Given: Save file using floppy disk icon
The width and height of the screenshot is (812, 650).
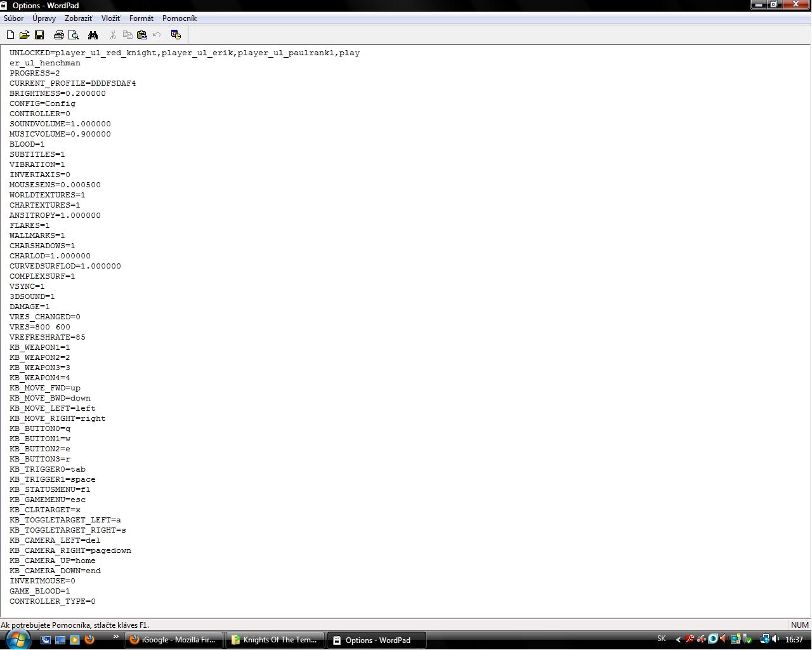Looking at the screenshot, I should pos(39,35).
